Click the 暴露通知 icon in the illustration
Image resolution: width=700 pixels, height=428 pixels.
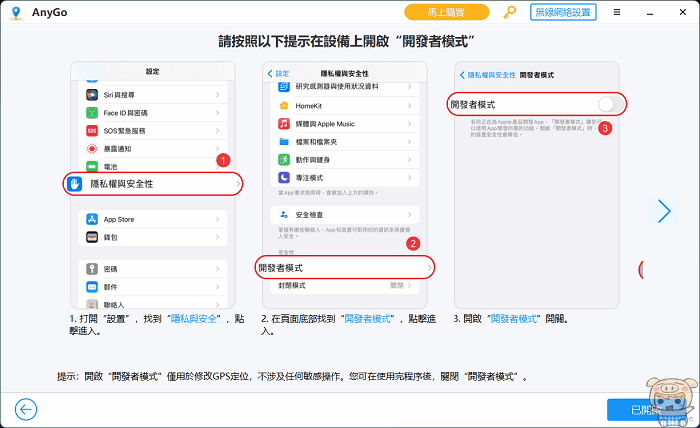(x=92, y=149)
